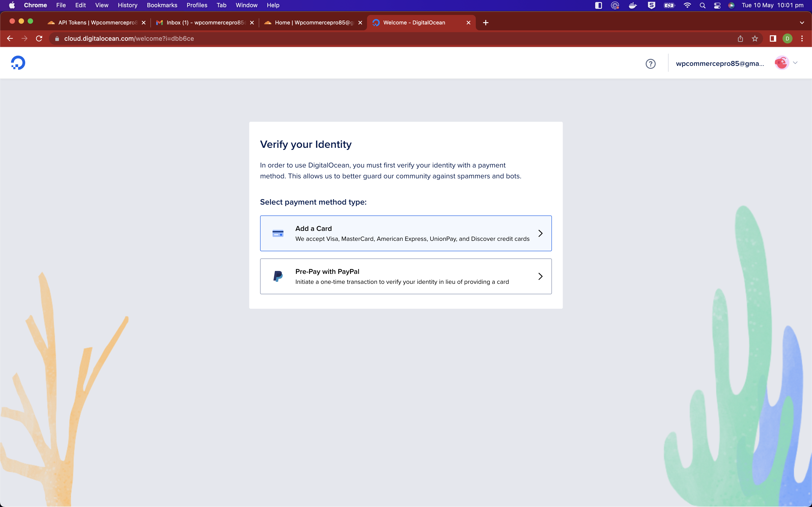Switch to the Gmail Inbox tab

[205, 22]
